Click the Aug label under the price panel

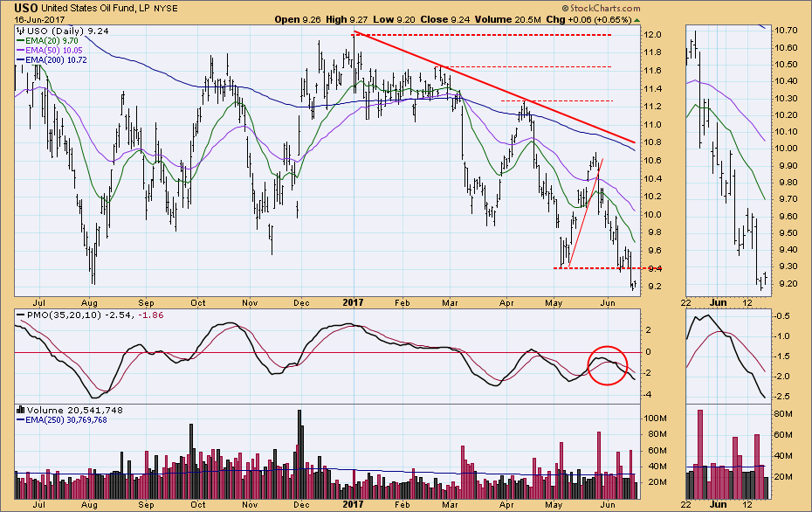(x=89, y=302)
